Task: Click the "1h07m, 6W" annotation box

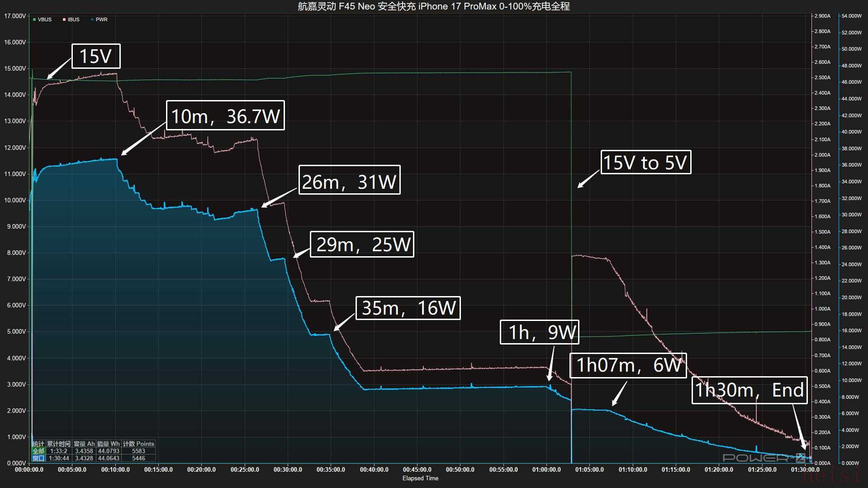Action: coord(628,365)
